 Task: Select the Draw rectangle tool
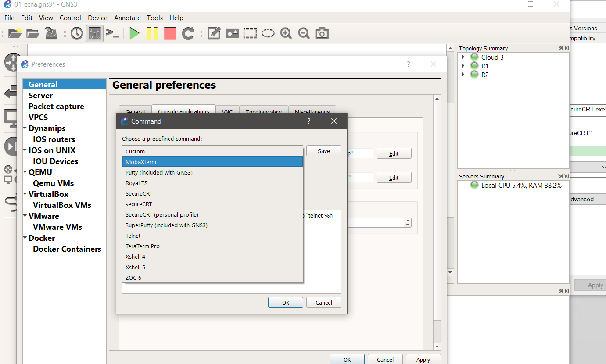pyautogui.click(x=250, y=33)
